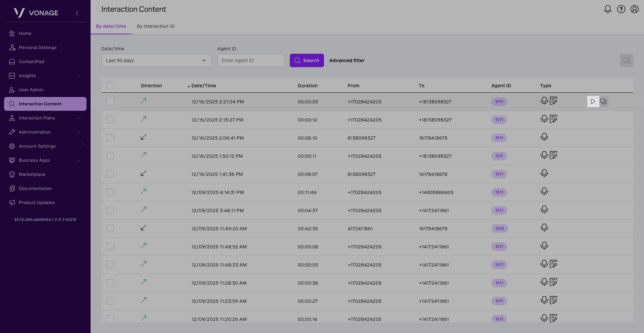This screenshot has width=644, height=333.
Task: Check the box for 12/16/2025 2:21:04 PM row
Action: point(110,101)
